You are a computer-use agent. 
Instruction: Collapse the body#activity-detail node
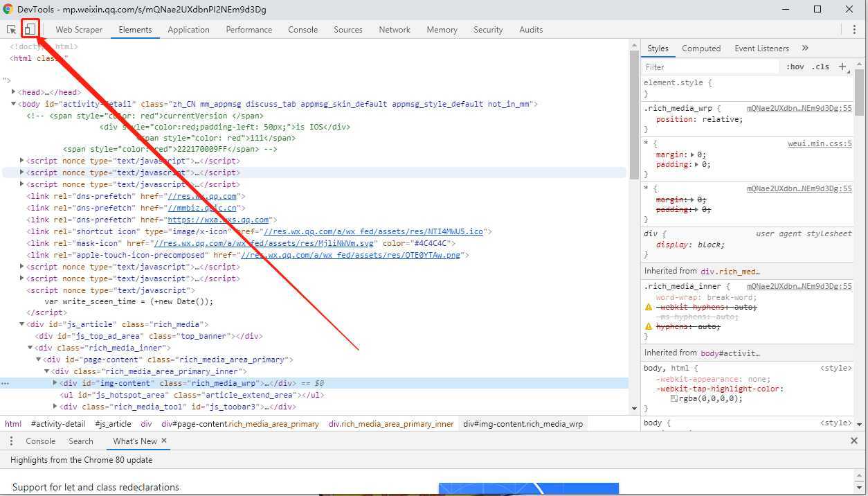coord(14,104)
